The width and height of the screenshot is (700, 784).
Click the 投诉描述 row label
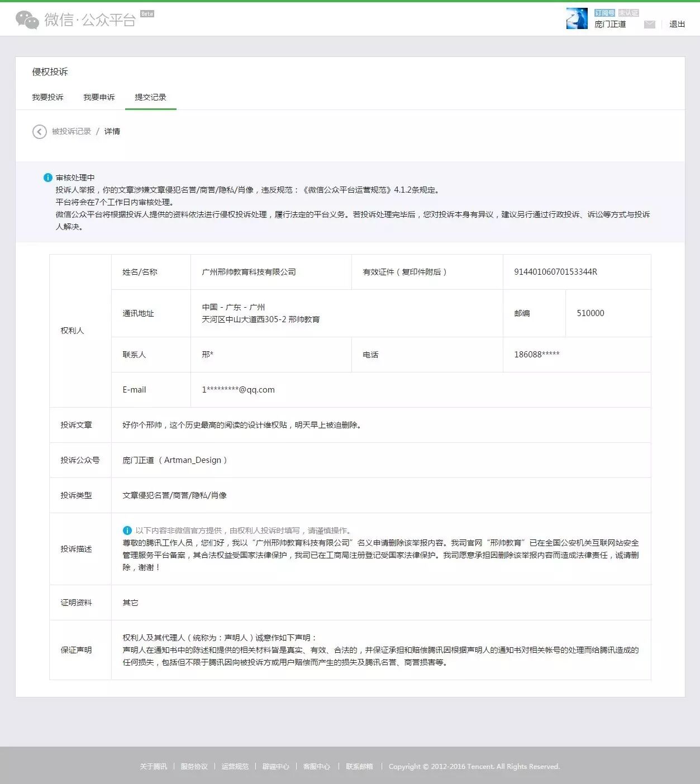coord(76,549)
